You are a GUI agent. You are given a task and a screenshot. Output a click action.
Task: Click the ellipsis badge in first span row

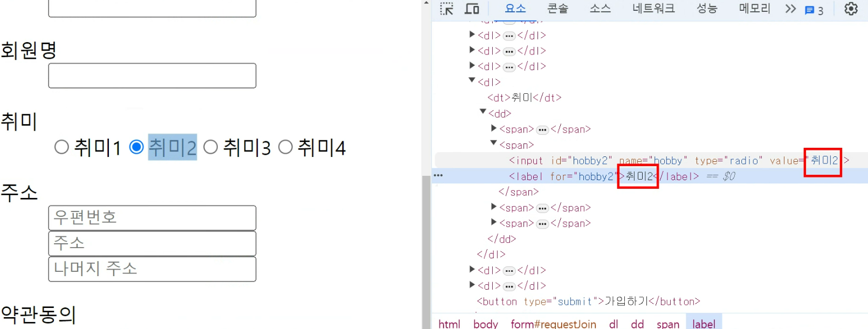tap(542, 130)
